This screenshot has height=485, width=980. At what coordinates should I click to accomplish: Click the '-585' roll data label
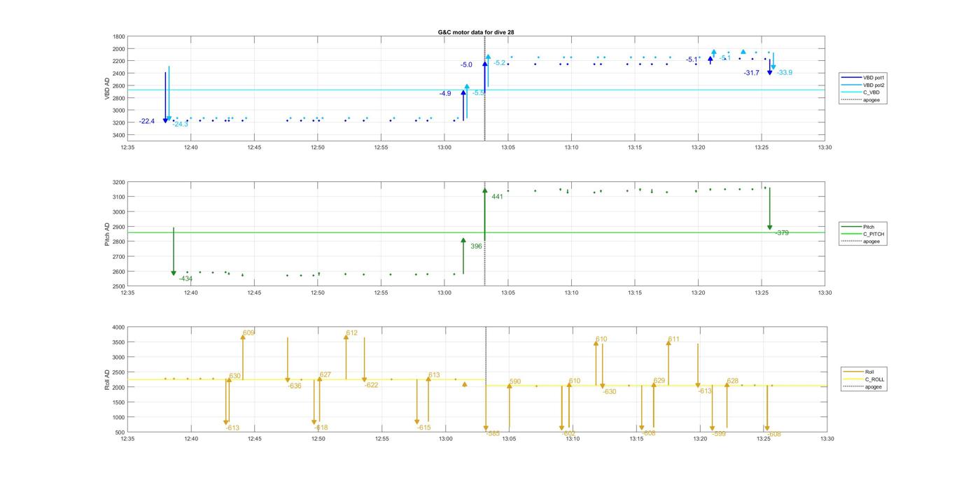coord(493,434)
